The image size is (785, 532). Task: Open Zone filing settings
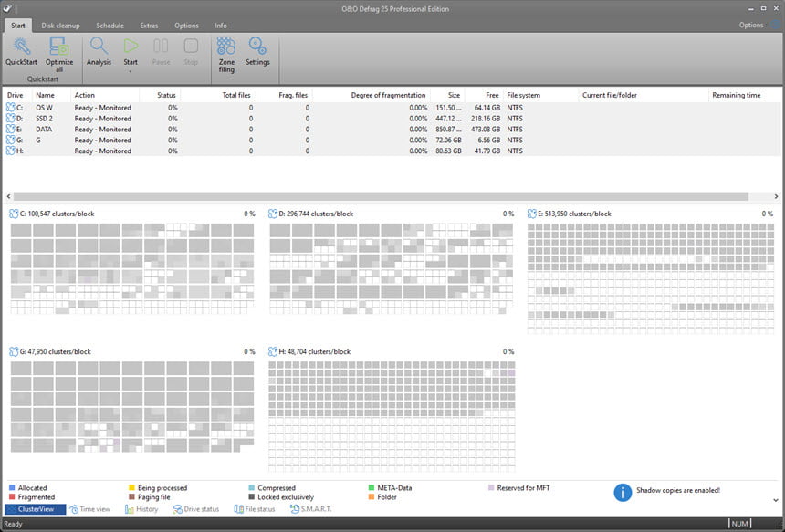pyautogui.click(x=226, y=55)
